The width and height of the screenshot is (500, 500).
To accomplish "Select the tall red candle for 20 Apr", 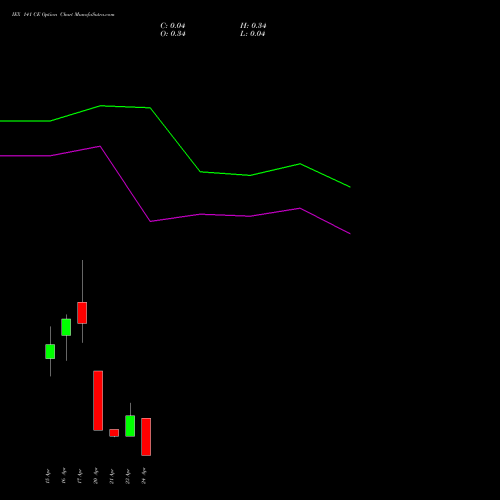I will [x=98, y=401].
